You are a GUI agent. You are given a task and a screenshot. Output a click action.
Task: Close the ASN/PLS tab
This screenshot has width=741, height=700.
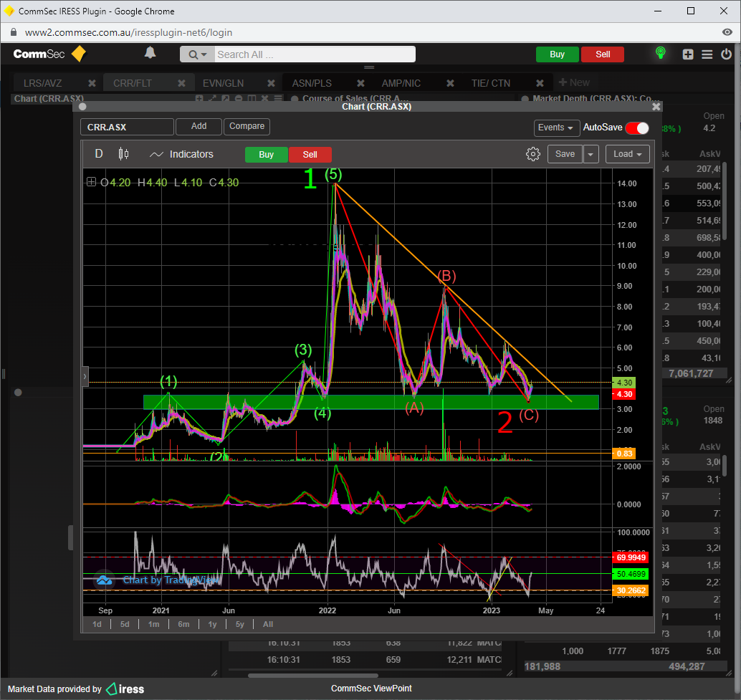point(360,83)
